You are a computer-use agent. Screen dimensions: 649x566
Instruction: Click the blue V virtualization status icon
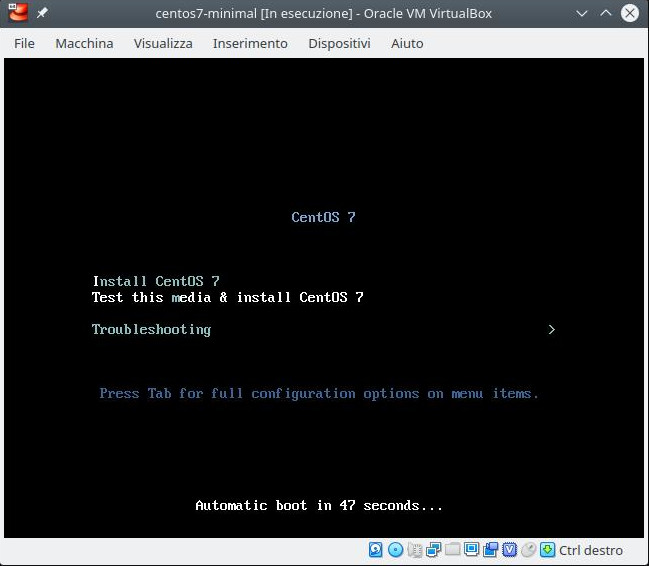click(509, 550)
